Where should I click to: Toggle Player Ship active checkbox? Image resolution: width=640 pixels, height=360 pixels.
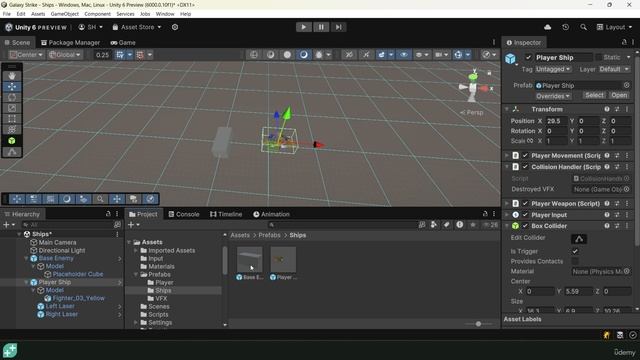[x=528, y=58]
